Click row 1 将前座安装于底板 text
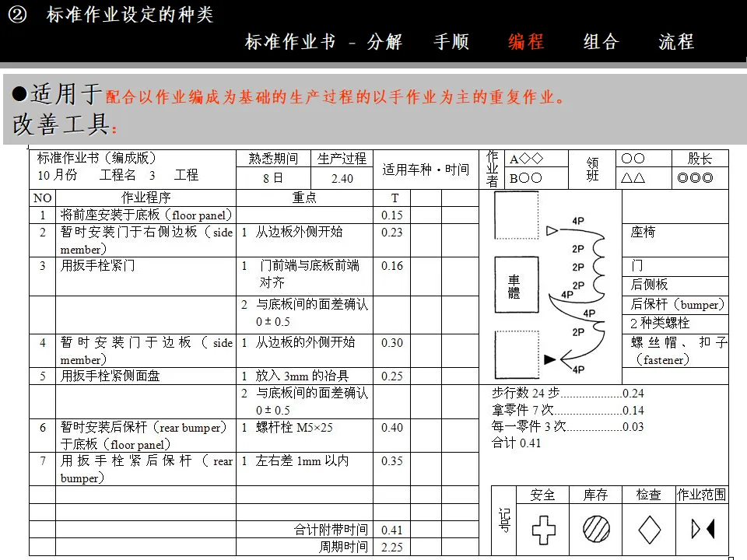Viewport: 747px width, 560px height. 146,215
